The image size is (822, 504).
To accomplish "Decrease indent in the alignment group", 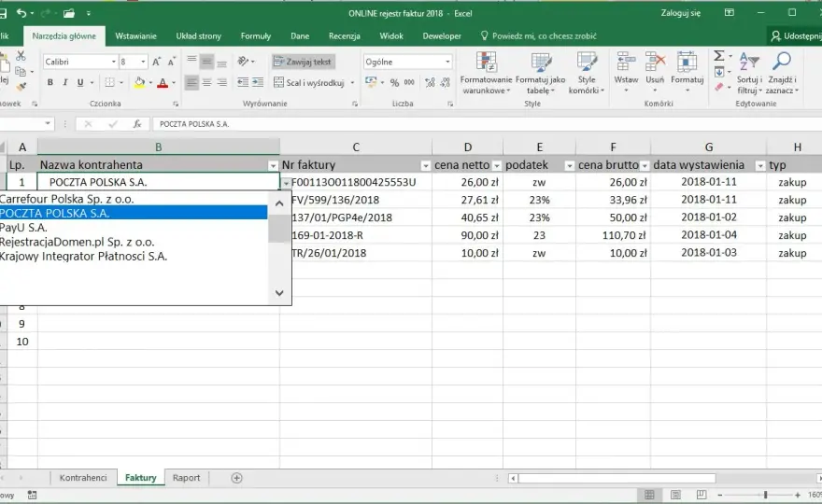I will point(243,82).
